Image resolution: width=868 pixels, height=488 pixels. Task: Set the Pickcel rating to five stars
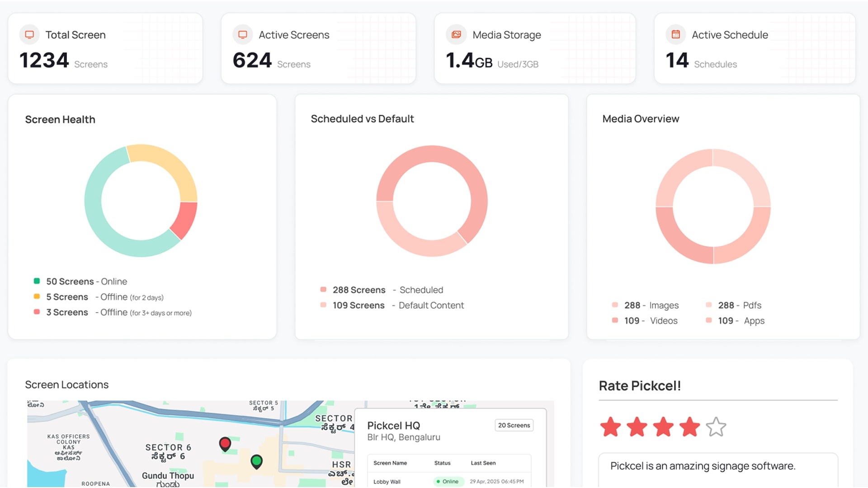[x=717, y=426]
